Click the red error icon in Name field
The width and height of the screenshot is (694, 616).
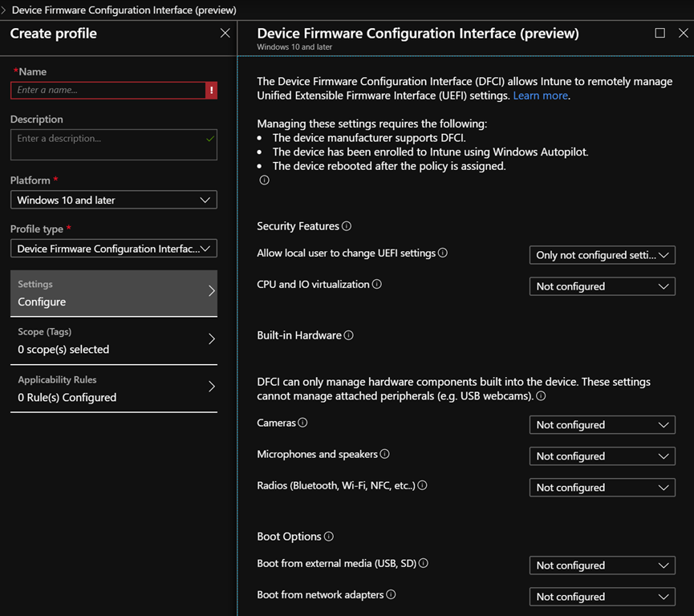(211, 91)
